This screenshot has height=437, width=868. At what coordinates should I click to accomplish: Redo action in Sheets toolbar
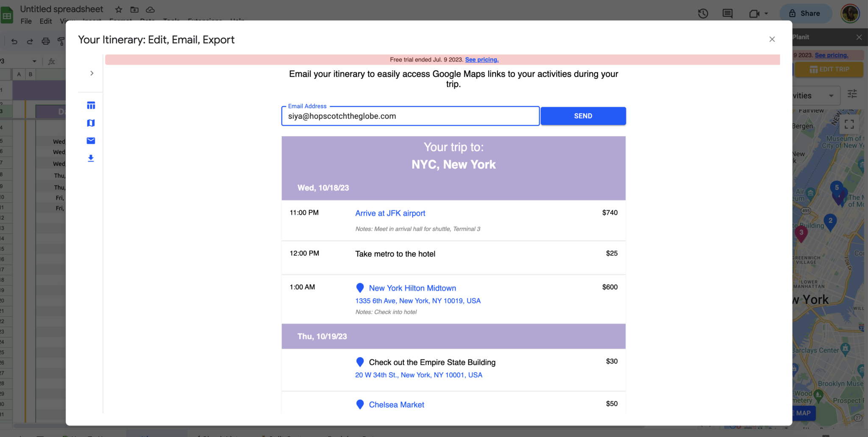[30, 41]
